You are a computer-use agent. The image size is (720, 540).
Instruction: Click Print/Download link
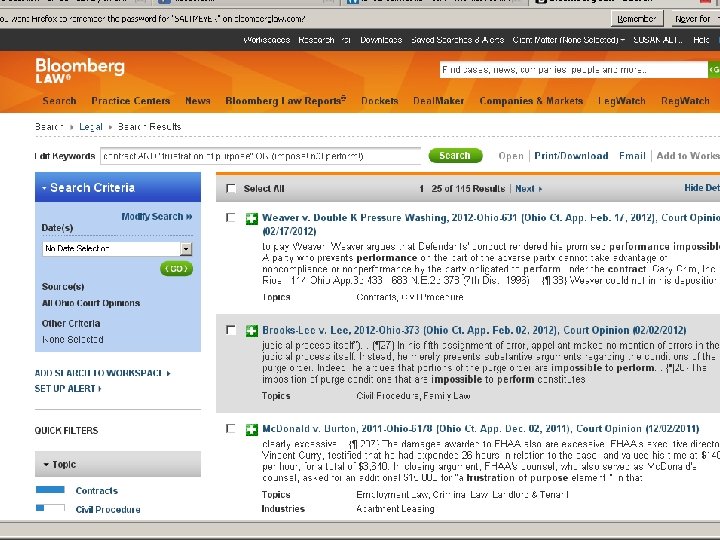[571, 156]
